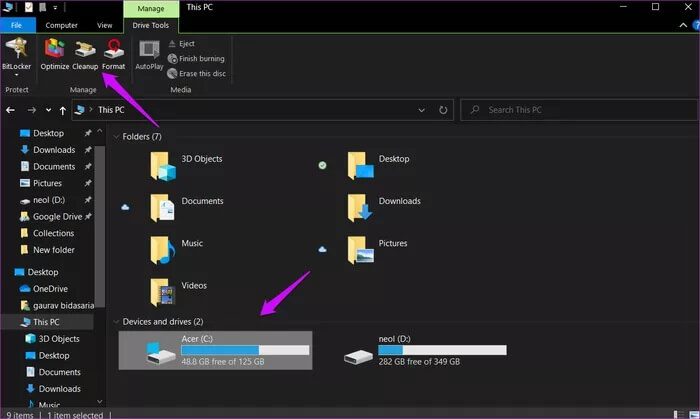Open the File menu tab
The height and width of the screenshot is (419, 700).
coord(17,25)
